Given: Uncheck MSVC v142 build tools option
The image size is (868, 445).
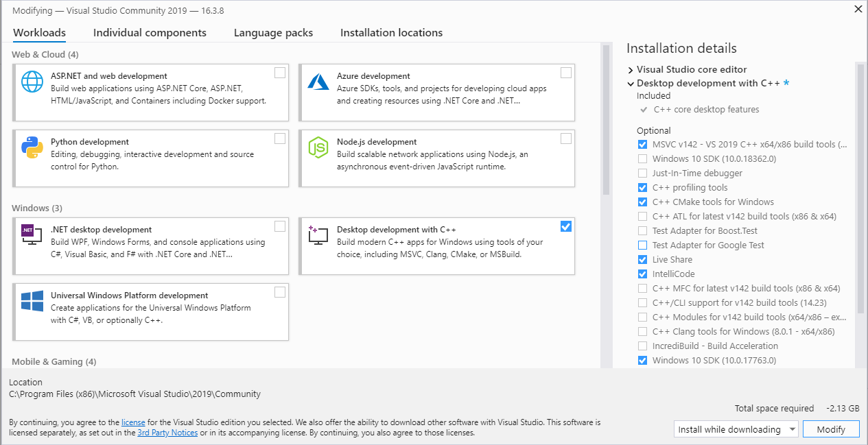Looking at the screenshot, I should tap(642, 145).
